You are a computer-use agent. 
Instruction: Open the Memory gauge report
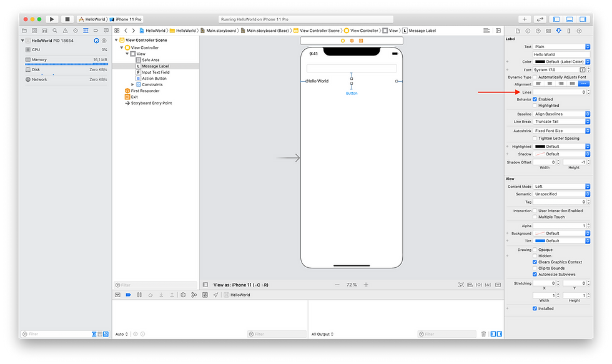pos(66,60)
